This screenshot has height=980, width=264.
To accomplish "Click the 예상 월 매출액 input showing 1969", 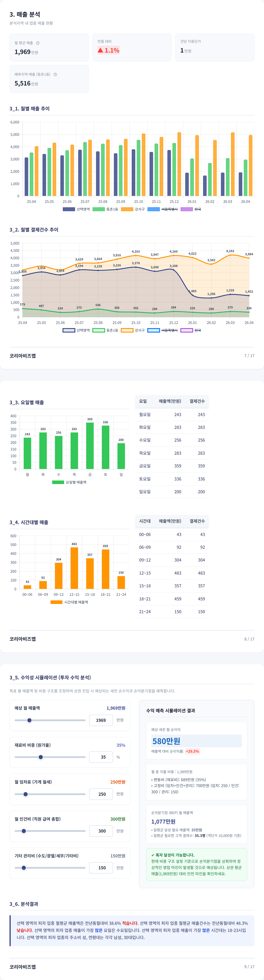I will (x=101, y=720).
